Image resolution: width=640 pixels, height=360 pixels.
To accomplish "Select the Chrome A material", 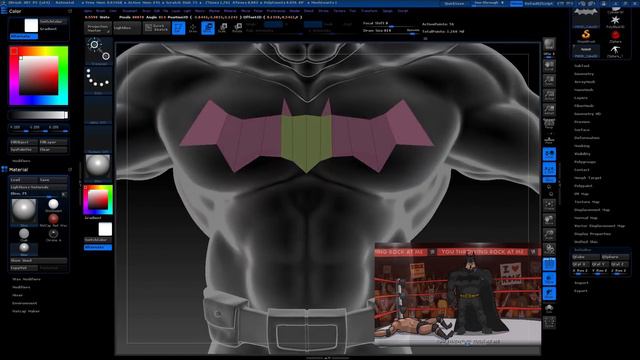I will point(53,235).
